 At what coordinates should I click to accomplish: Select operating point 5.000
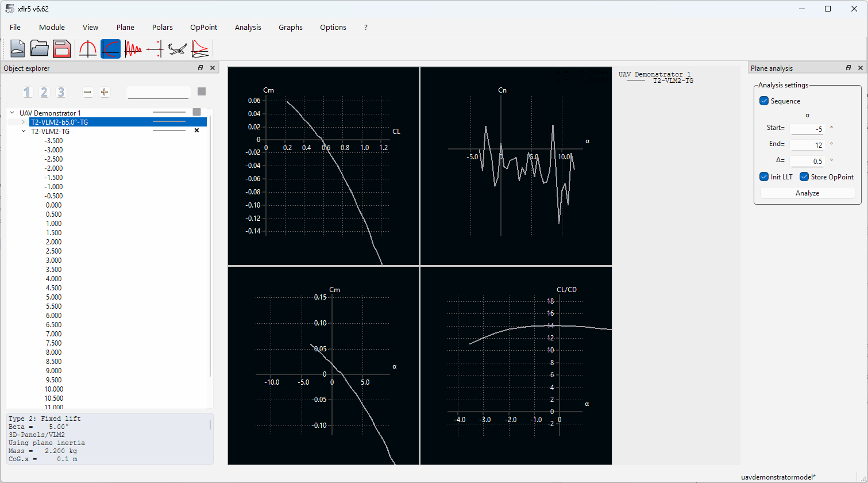tap(53, 297)
